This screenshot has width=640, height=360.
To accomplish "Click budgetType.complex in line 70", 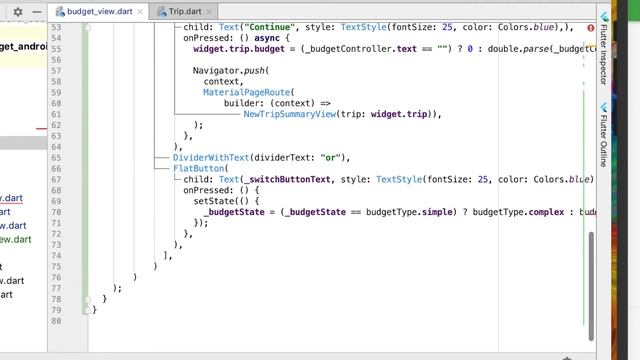I will (x=518, y=212).
